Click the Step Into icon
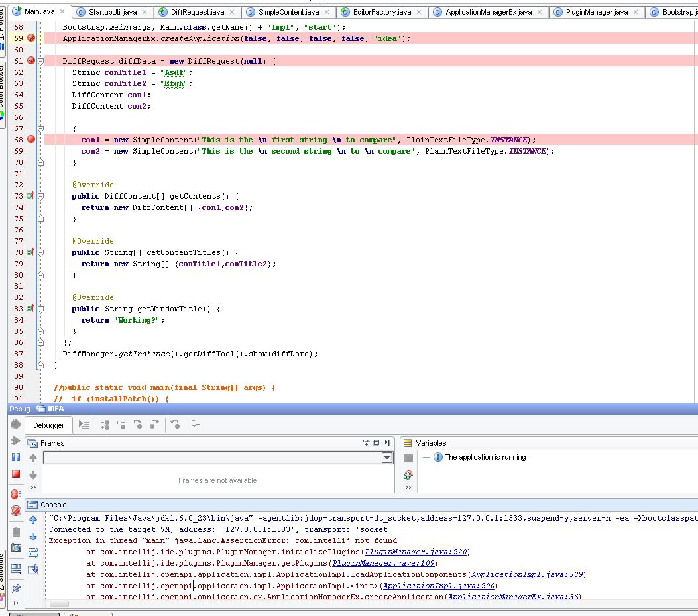This screenshot has height=616, width=698. tap(121, 425)
